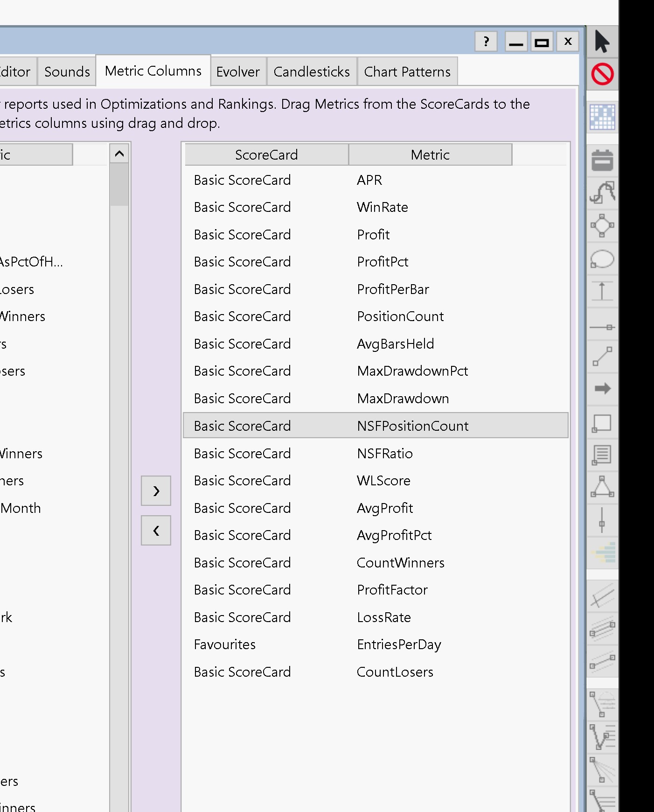Screen dimensions: 654x812
Task: Switch to the Candlesticks tab
Action: [x=311, y=71]
